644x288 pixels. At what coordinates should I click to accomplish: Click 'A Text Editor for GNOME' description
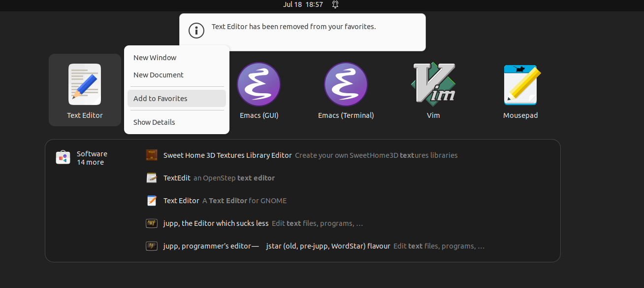pos(244,201)
